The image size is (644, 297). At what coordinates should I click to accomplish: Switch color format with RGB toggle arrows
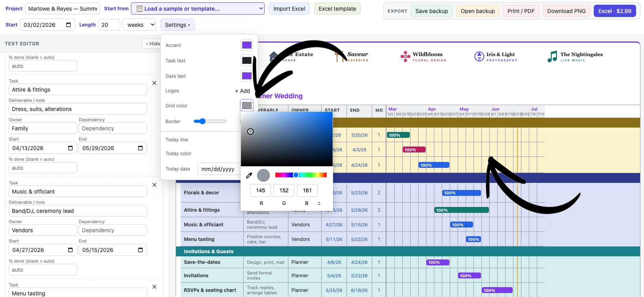[x=319, y=203]
